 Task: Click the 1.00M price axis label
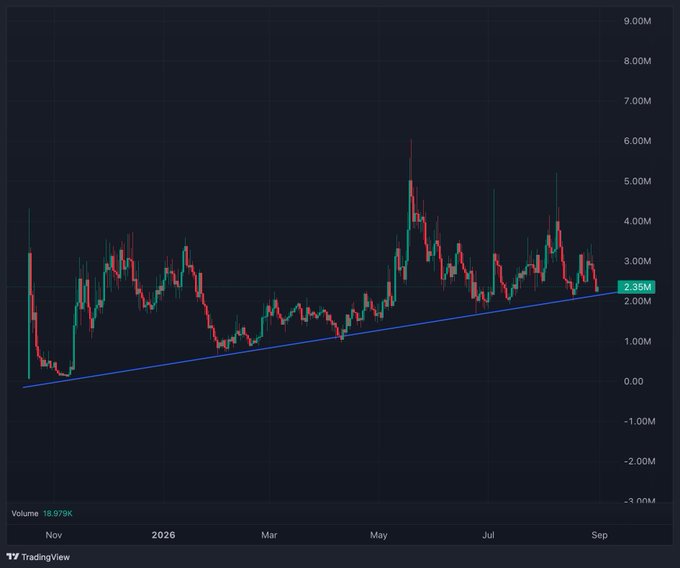[x=637, y=341]
